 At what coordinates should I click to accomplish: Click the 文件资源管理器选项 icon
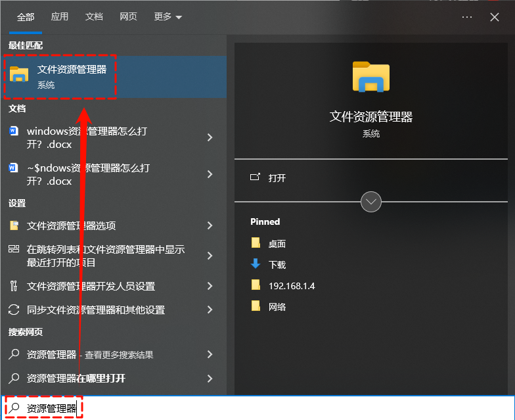click(14, 225)
